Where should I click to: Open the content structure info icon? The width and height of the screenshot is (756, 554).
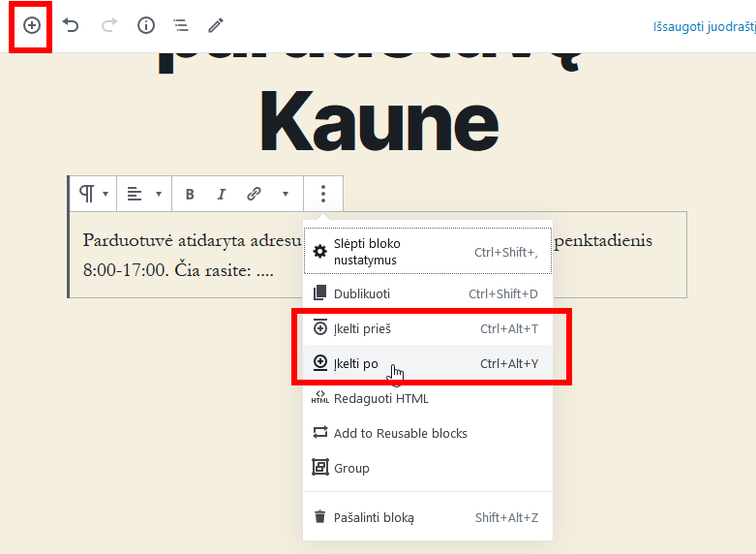(146, 25)
